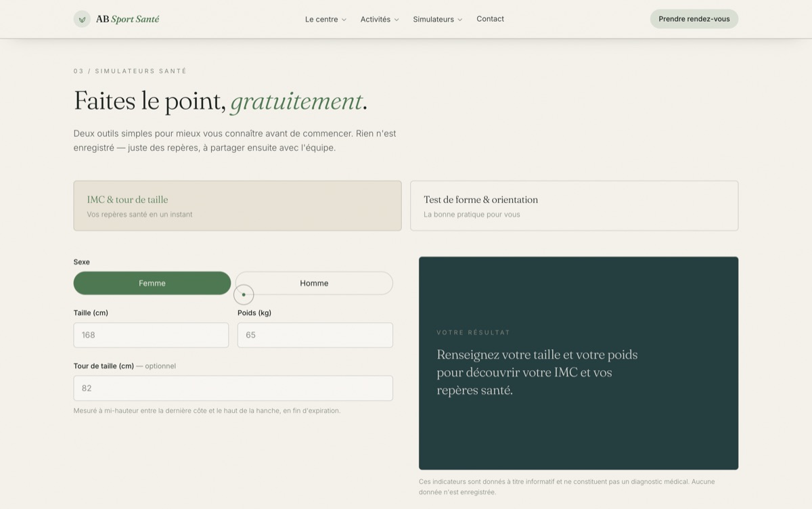Focus the Poids (kg) input field

(315, 335)
